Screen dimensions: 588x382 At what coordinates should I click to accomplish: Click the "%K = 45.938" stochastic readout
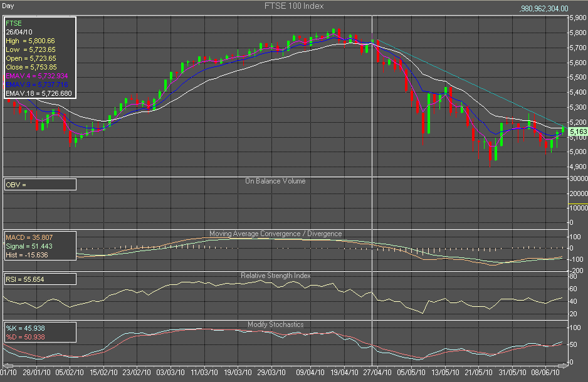click(x=25, y=328)
